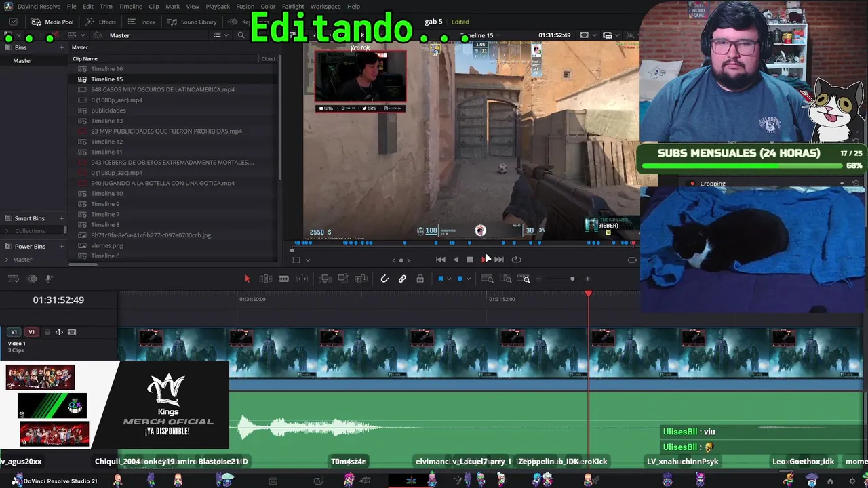The image size is (868, 488).
Task: Open Timeline View Options icon
Action: pyautogui.click(x=14, y=279)
